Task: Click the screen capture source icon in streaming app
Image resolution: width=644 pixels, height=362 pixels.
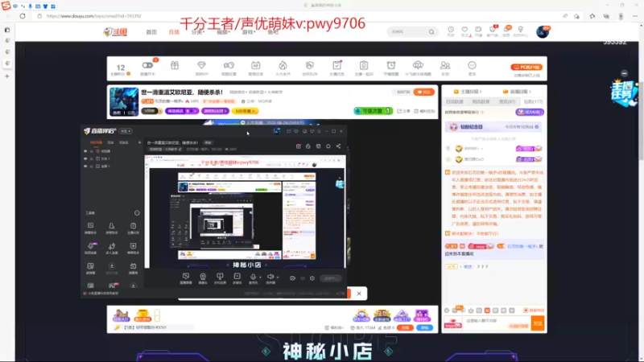Action: tap(186, 277)
